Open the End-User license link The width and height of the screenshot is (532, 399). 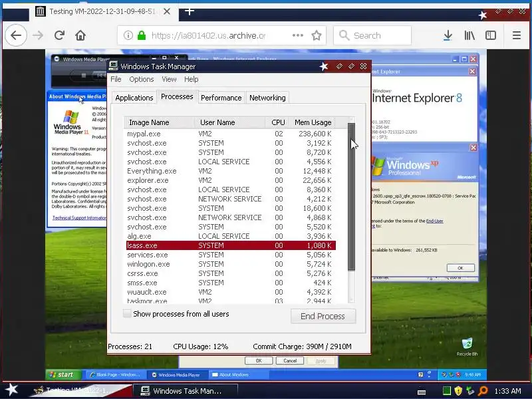[435, 221]
